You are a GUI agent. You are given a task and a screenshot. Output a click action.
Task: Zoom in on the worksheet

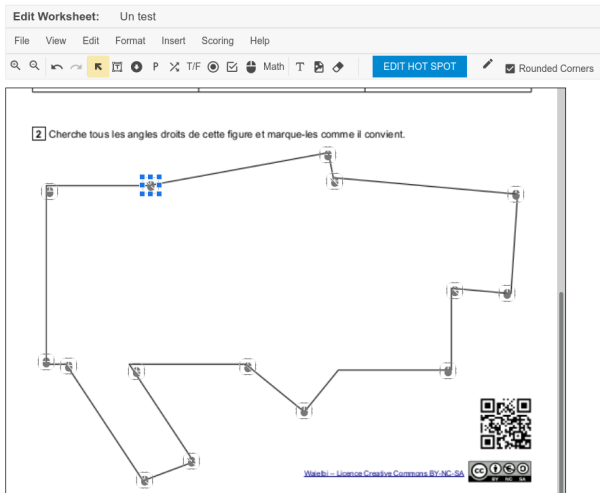tap(15, 66)
